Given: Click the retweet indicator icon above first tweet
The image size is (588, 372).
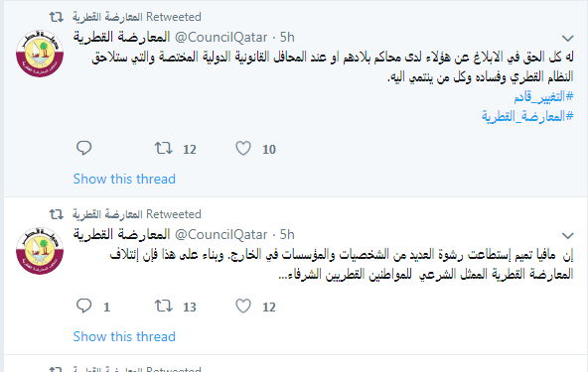Looking at the screenshot, I should pyautogui.click(x=57, y=17).
